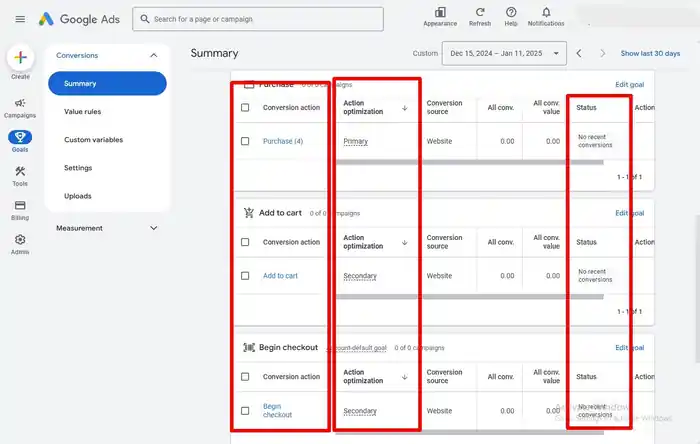This screenshot has height=444, width=700.
Task: Open Campaigns in sidebar
Action: (x=20, y=108)
